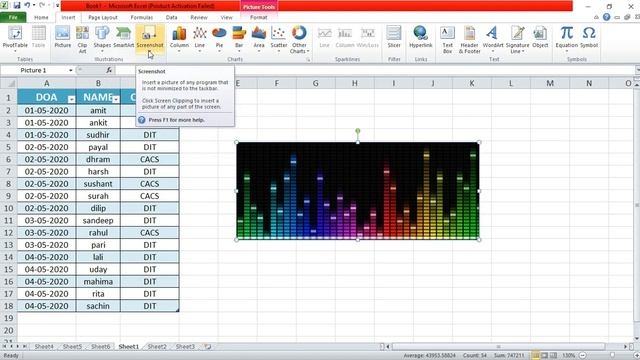Insert a Text Box
Screen dimensions: 640x360
tap(447, 39)
